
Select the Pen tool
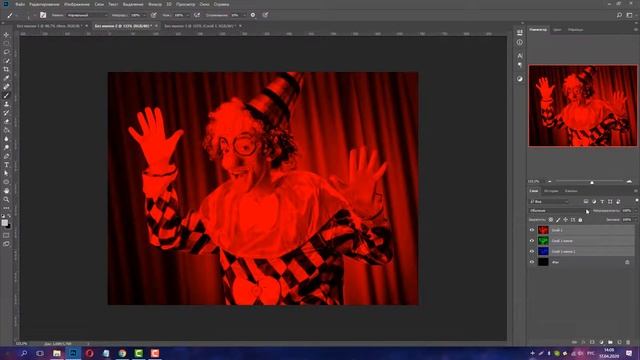(6, 156)
